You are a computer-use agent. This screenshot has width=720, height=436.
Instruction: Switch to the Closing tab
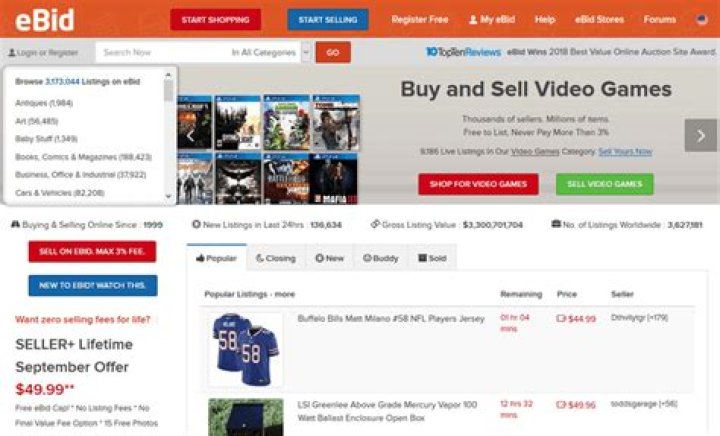pos(276,258)
